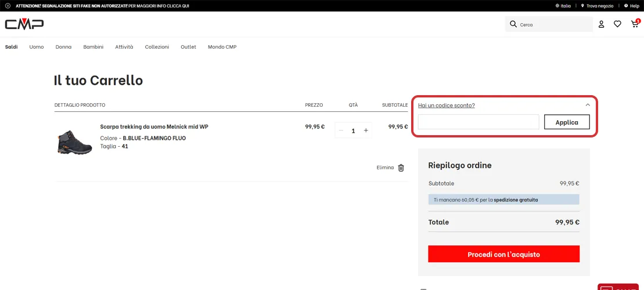Viewport: 644px width, 290px height.
Task: Click the Riepilogo ordine heading
Action: [460, 166]
